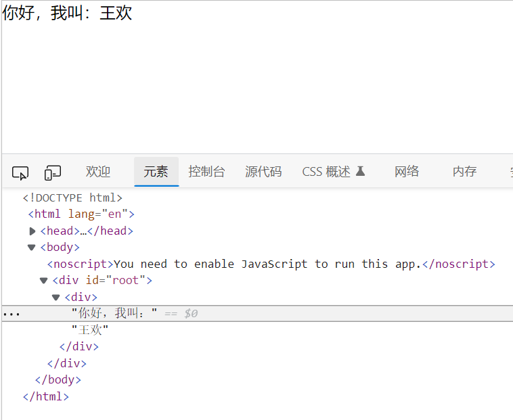513x420 pixels.
Task: Collapse the body element triangle
Action: (x=31, y=248)
